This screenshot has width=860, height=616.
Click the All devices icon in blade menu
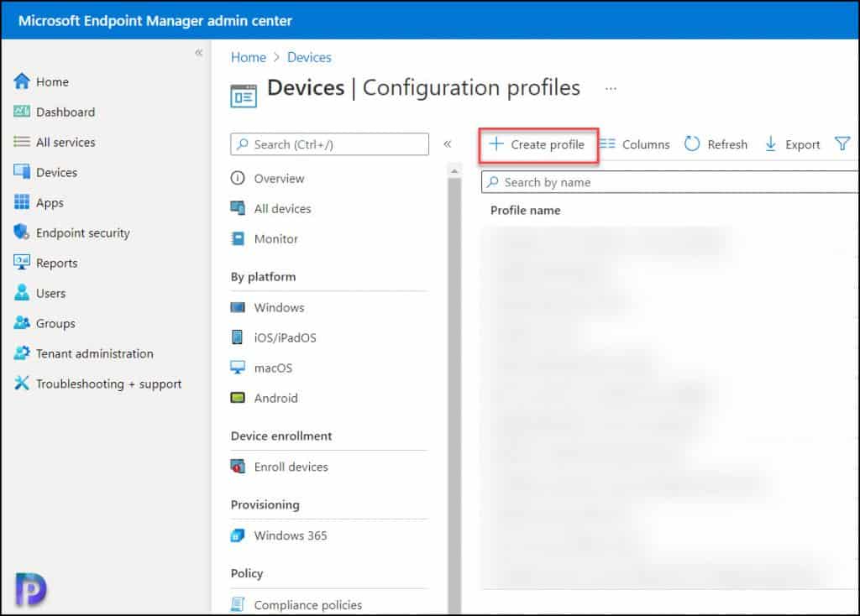238,208
